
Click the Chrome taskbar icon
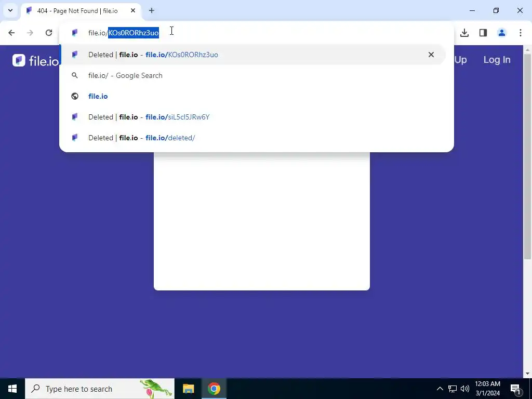(x=214, y=389)
